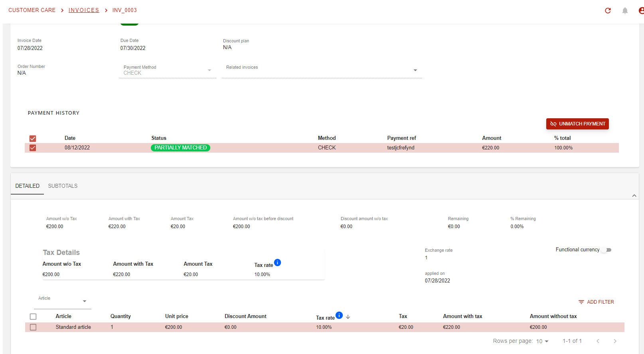
Task: Open the user account icon
Action: pos(641,11)
